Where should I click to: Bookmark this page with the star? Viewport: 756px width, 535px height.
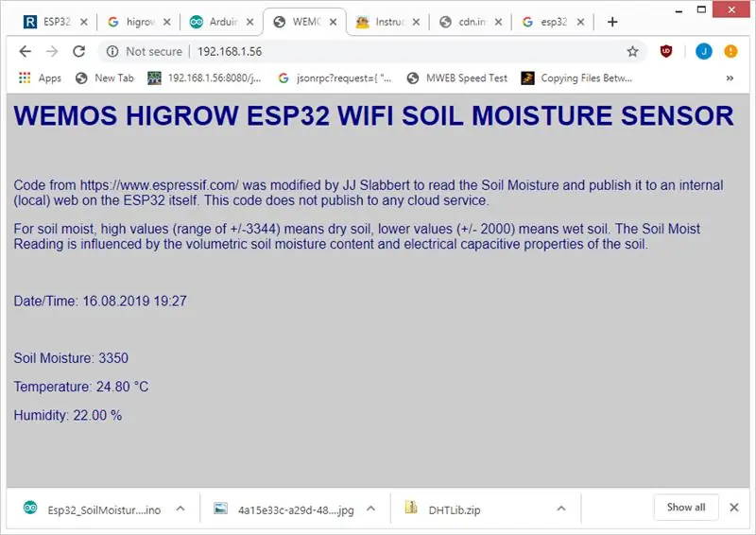point(632,51)
